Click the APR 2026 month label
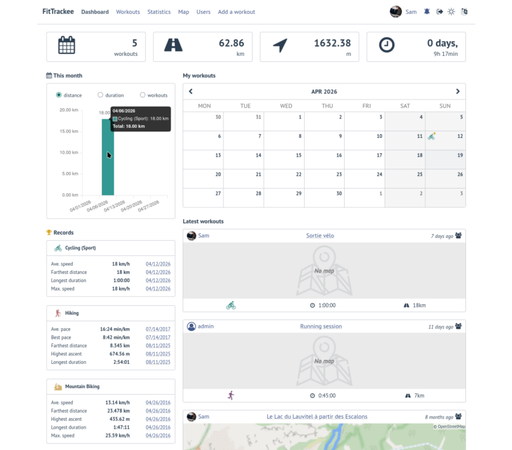The width and height of the screenshot is (512, 450). [x=324, y=92]
